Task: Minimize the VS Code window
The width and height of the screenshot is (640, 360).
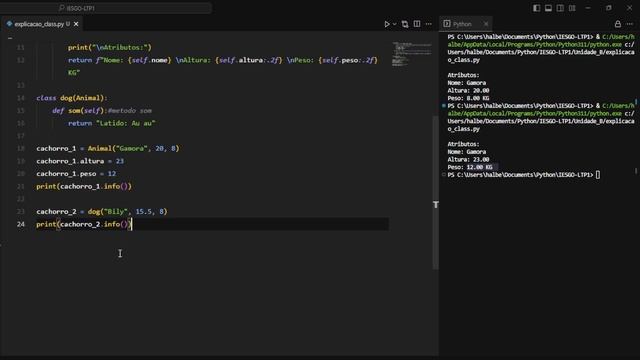Action: coord(588,8)
